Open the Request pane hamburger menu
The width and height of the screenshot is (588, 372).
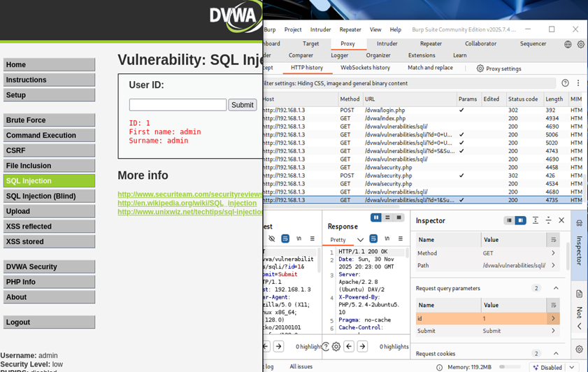coord(312,238)
